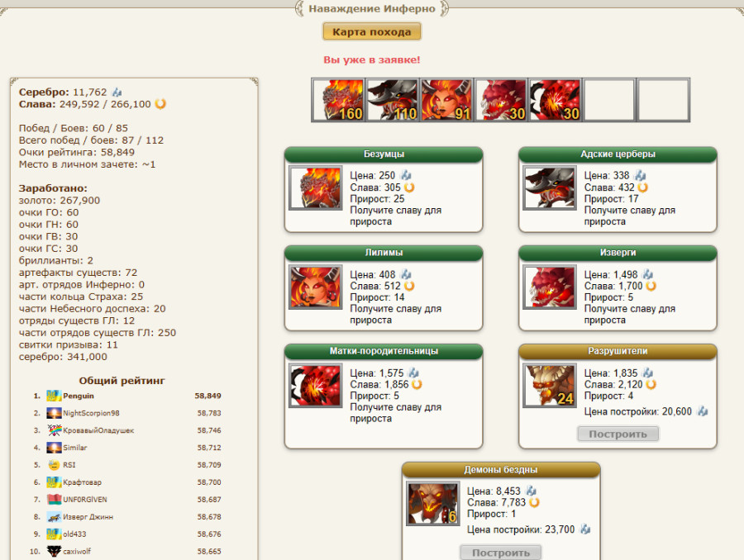Click the empty last army slot
The width and height of the screenshot is (744, 560).
pyautogui.click(x=663, y=100)
